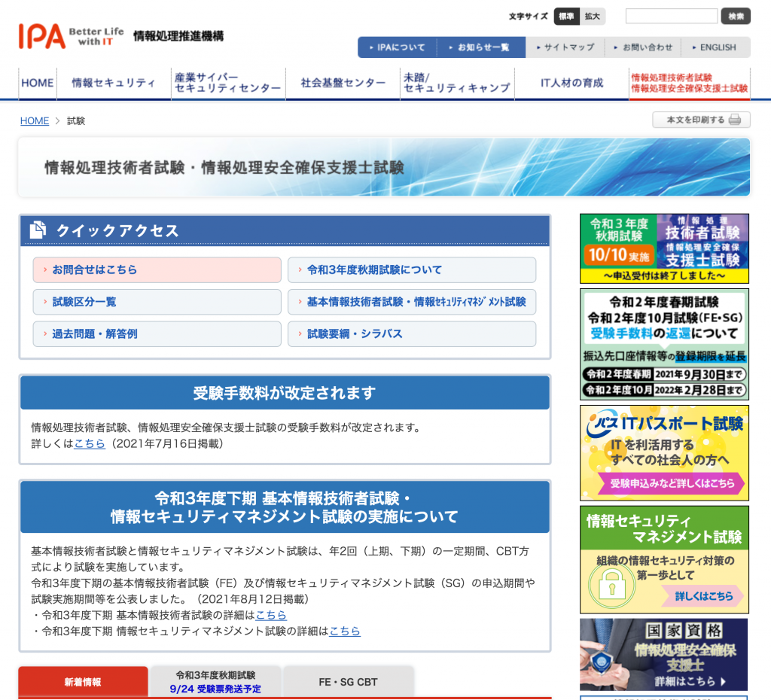Screen dimensions: 771x700
Task: Open the 国家資格 情報処理安全確保支援士 banner
Action: tap(664, 655)
